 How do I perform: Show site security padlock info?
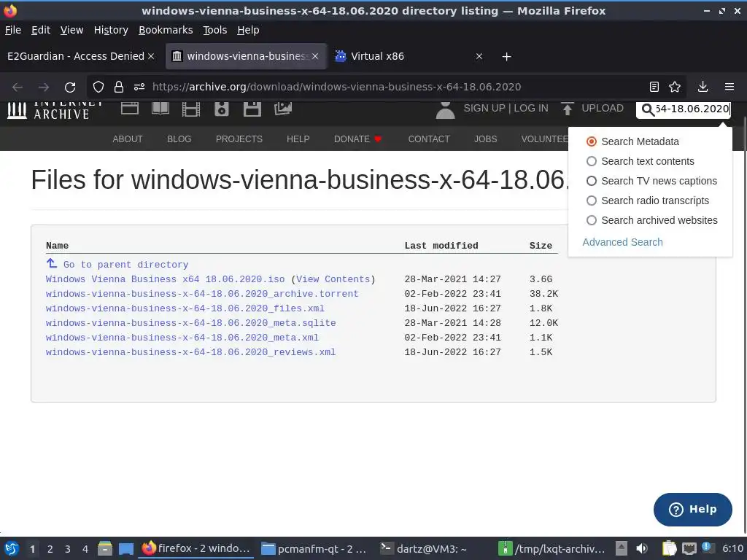(119, 87)
